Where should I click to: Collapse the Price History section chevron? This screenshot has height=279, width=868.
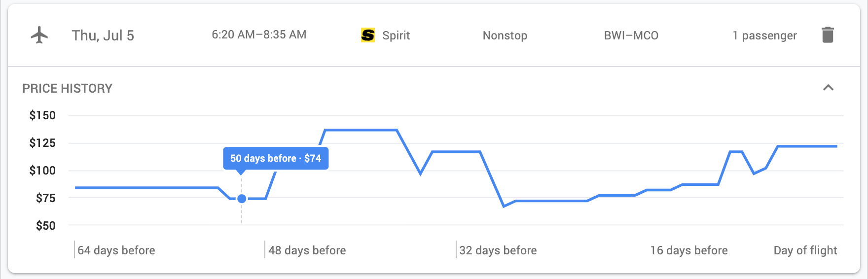point(828,88)
